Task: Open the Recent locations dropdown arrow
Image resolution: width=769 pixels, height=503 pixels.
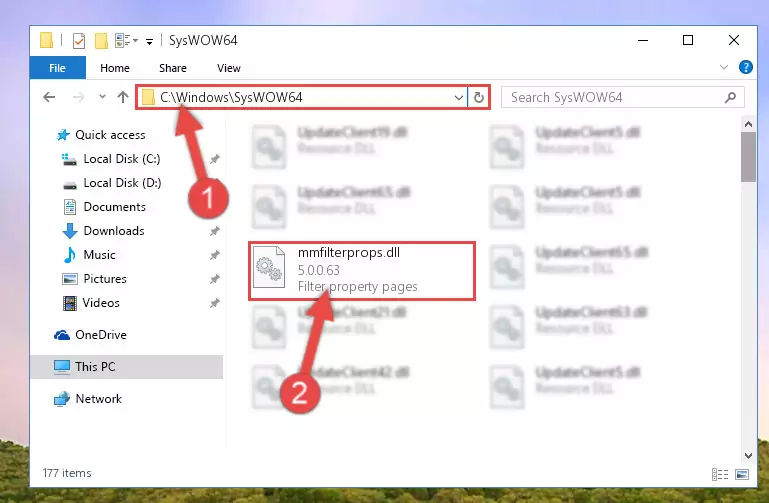Action: [x=102, y=97]
